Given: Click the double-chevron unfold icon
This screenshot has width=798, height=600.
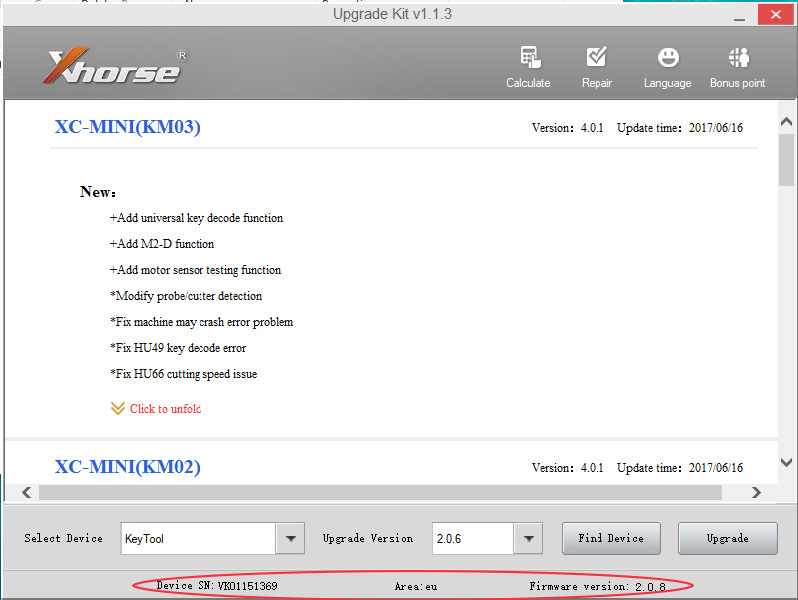Looking at the screenshot, I should pos(118,409).
